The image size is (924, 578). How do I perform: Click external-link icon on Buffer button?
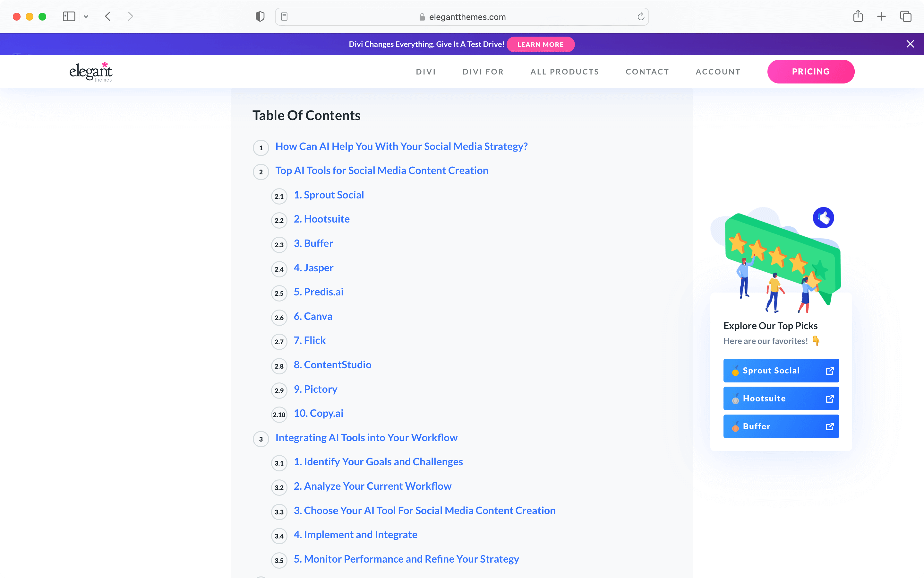(829, 427)
